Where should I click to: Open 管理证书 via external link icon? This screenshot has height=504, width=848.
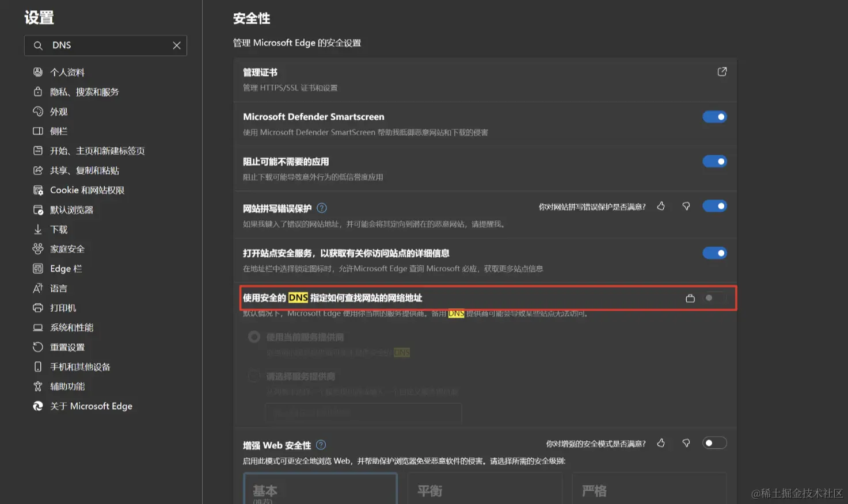point(722,72)
